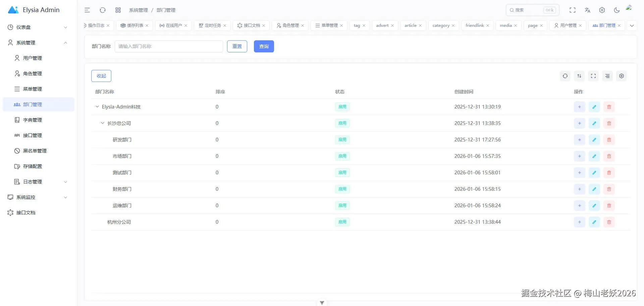Close the 部门管理 tab

[619, 26]
